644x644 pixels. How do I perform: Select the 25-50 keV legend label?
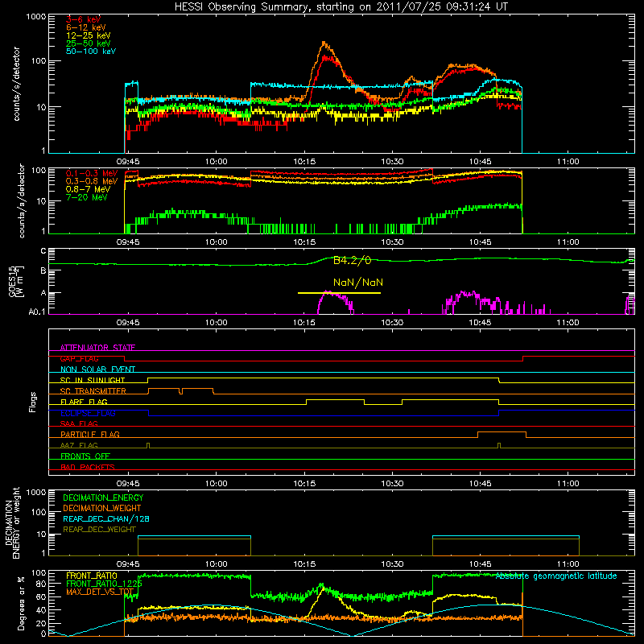[89, 43]
